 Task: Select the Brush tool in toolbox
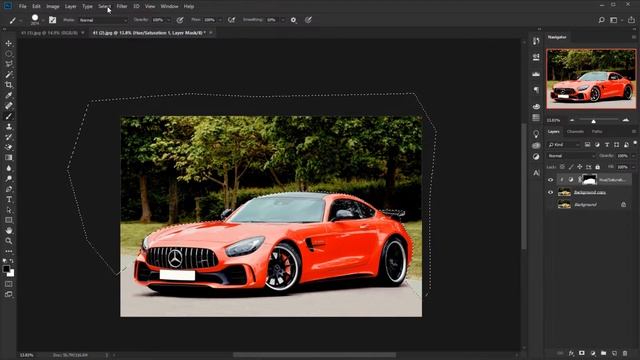(x=9, y=116)
